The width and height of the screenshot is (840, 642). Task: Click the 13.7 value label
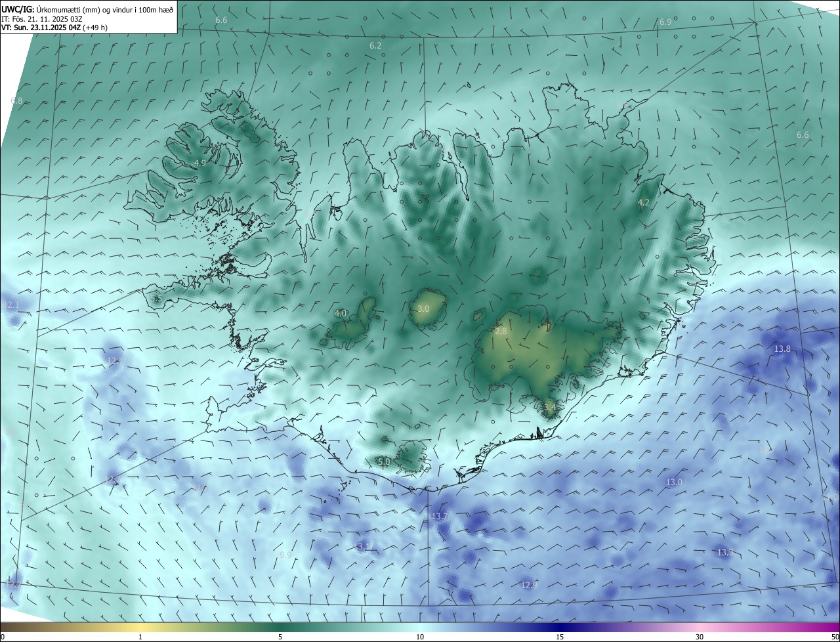tap(440, 517)
